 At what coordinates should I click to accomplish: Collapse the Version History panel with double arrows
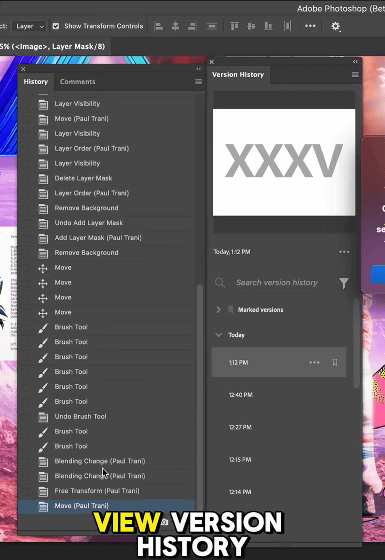point(355,61)
